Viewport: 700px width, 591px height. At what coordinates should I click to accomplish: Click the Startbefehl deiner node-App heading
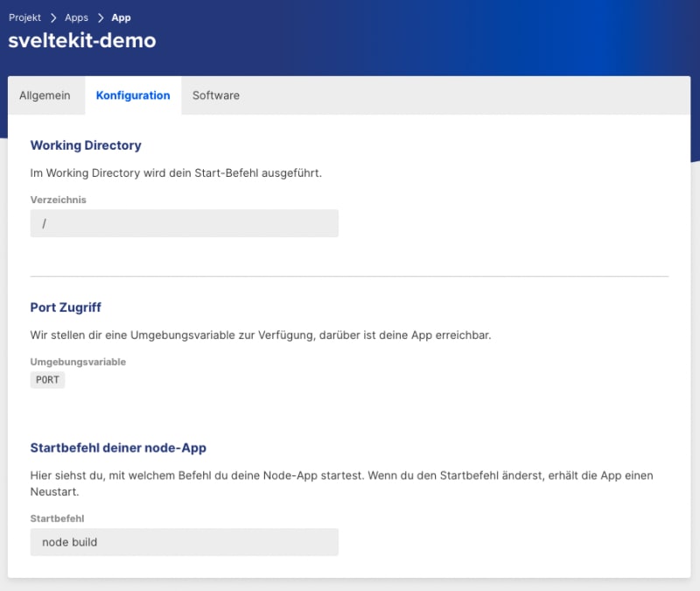tap(118, 447)
